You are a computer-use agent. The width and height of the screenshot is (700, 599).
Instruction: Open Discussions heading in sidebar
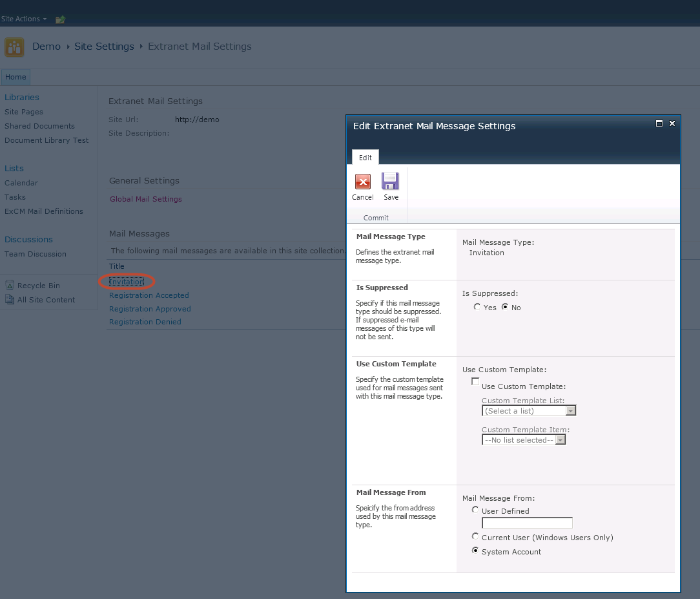(28, 239)
